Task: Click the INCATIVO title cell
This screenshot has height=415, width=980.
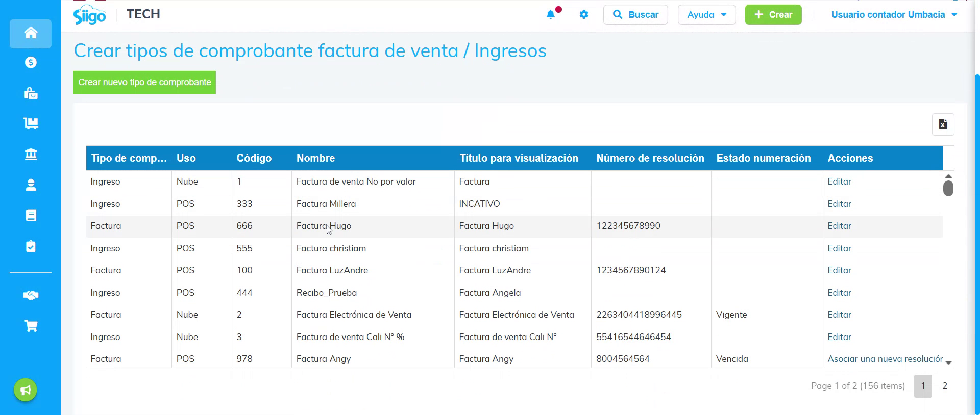Action: tap(523, 204)
